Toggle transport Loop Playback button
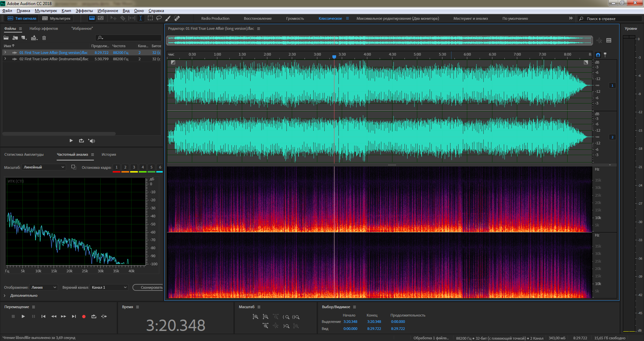 94,316
